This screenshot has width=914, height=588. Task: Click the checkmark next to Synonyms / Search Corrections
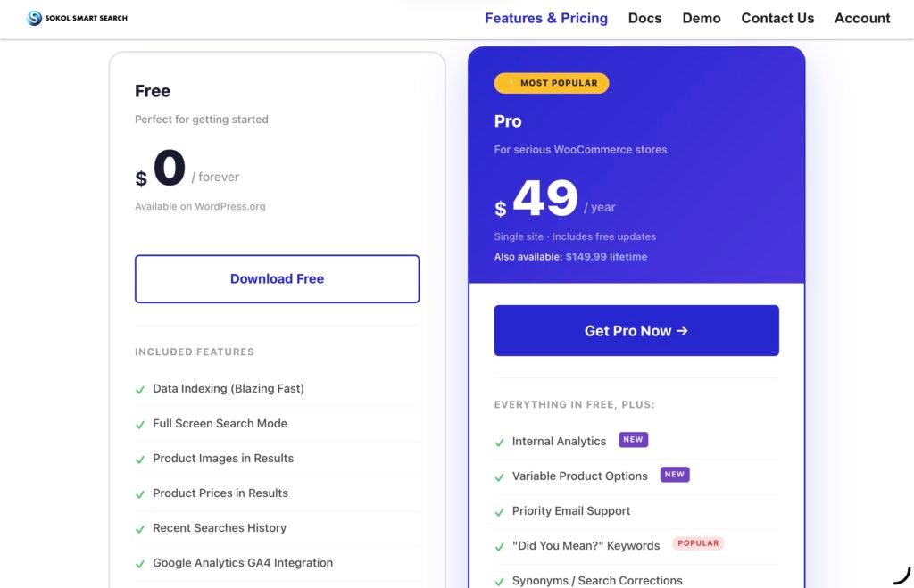500,582
